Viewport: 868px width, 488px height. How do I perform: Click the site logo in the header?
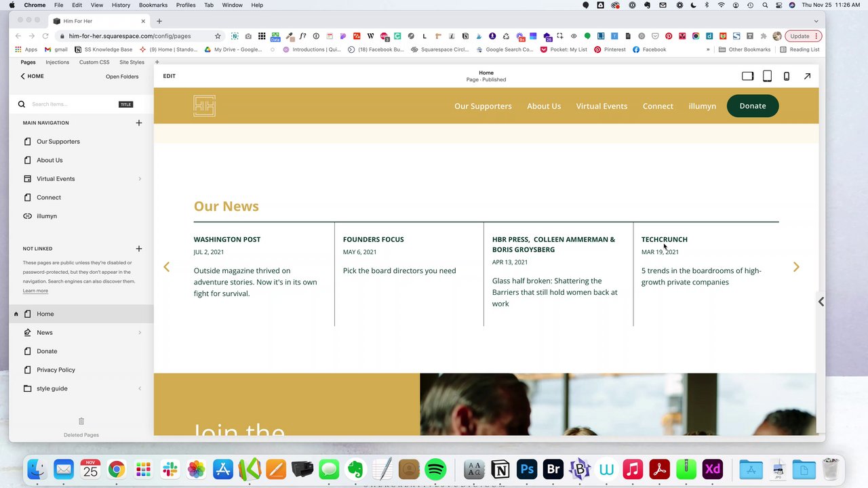click(204, 106)
